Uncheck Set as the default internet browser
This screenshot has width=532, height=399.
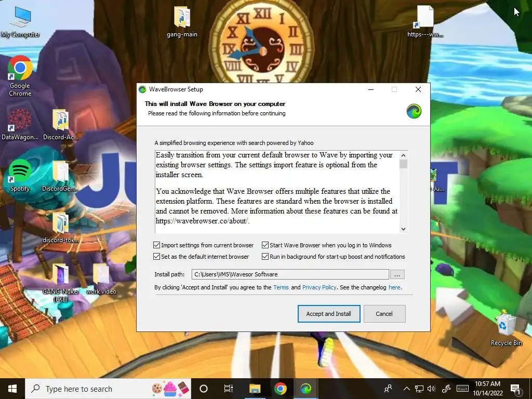(157, 257)
